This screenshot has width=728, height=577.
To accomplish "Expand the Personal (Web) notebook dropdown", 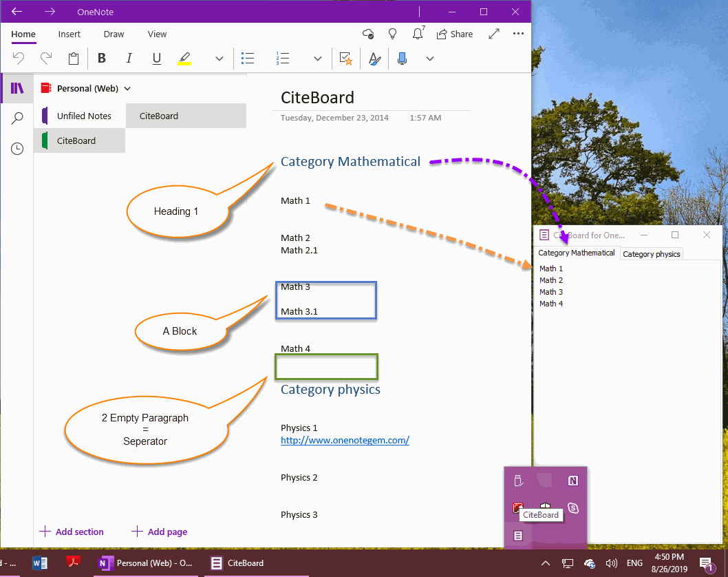I will coord(127,88).
